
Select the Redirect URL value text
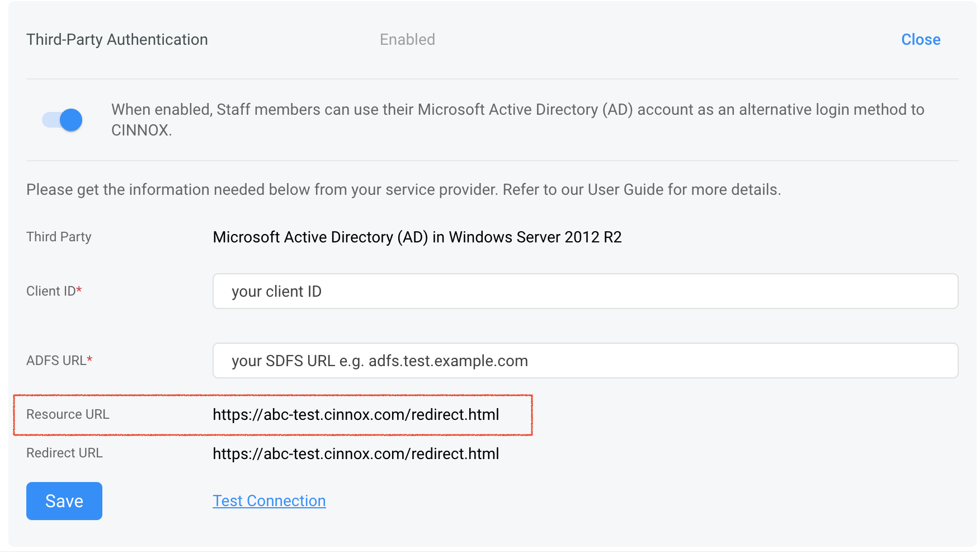pyautogui.click(x=356, y=454)
